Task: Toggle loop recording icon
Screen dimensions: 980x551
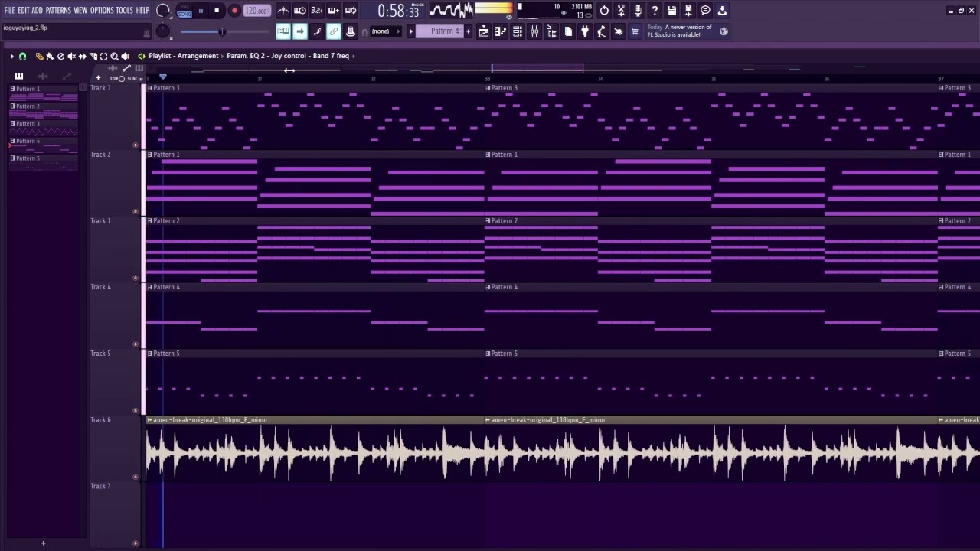Action: [x=351, y=11]
